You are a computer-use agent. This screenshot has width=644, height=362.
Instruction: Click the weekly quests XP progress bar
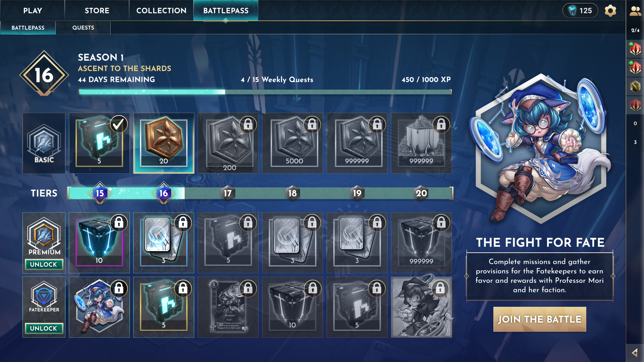click(x=265, y=92)
